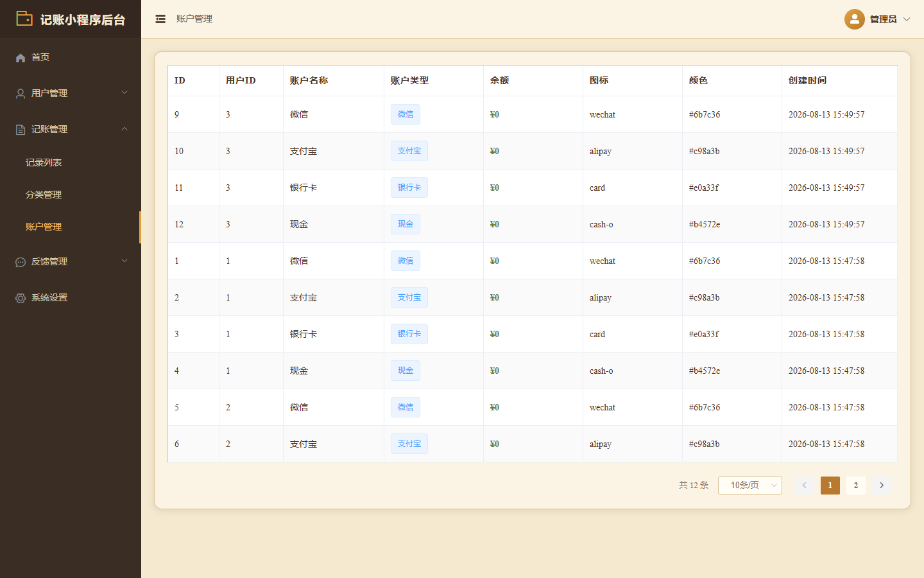Expand the 反馈管理 submenu chevron

(124, 261)
